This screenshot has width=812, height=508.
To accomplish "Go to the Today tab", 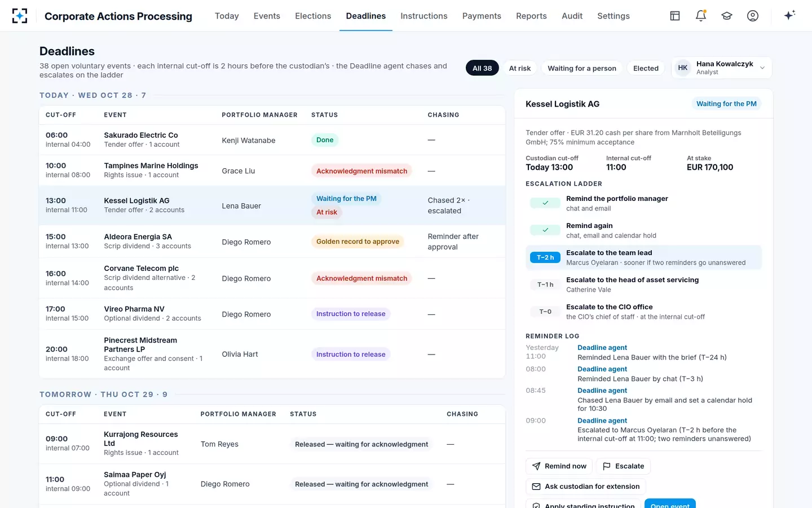I will (x=227, y=16).
